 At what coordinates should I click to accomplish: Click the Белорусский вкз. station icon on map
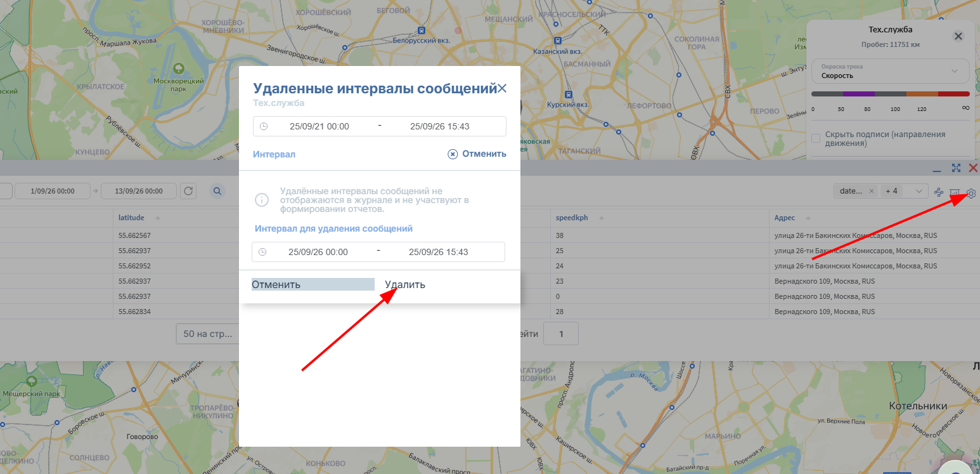422,30
